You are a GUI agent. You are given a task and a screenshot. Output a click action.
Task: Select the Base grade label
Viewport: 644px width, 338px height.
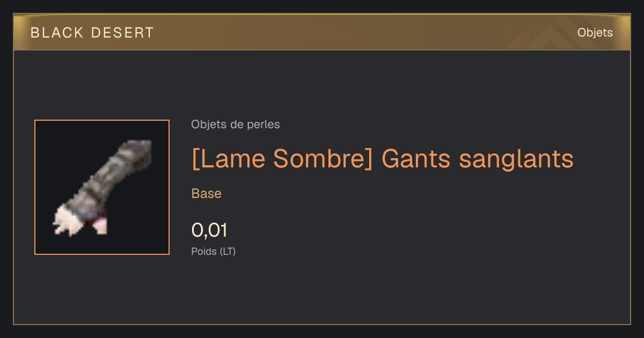pyautogui.click(x=207, y=194)
